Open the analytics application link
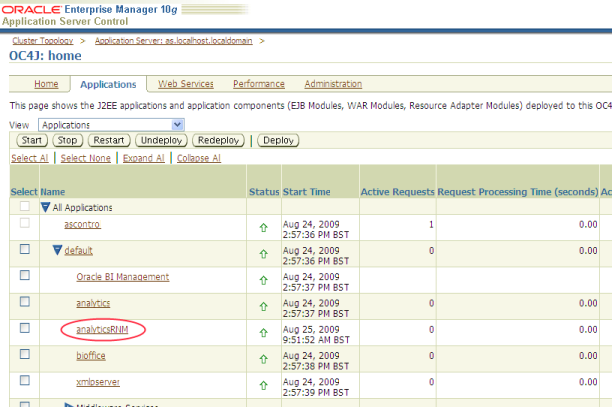The height and width of the screenshot is (407, 612). 93,303
